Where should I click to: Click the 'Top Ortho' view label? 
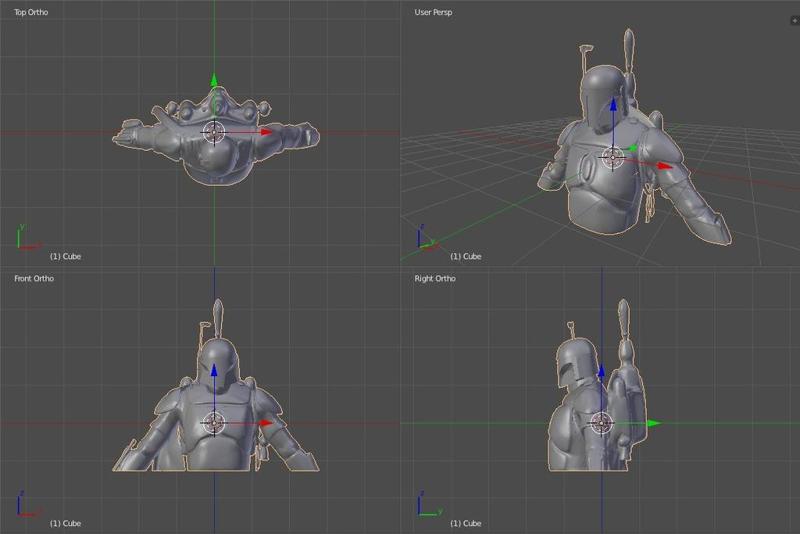(x=31, y=12)
